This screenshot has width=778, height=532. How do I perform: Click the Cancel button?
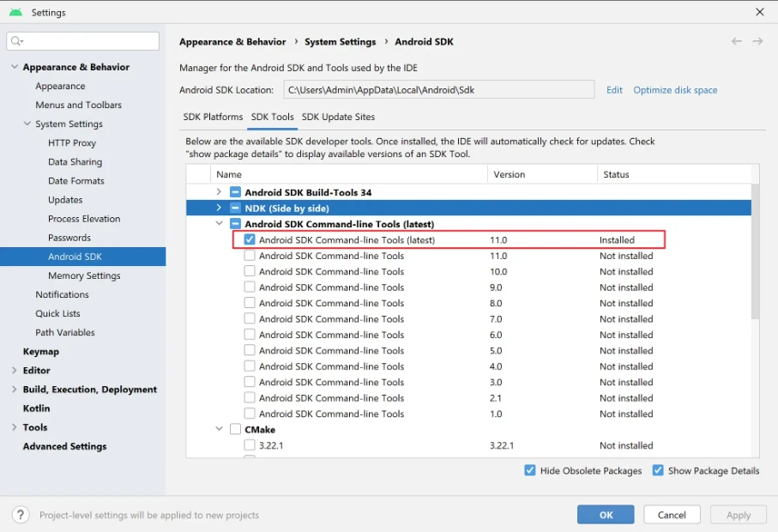tap(672, 515)
